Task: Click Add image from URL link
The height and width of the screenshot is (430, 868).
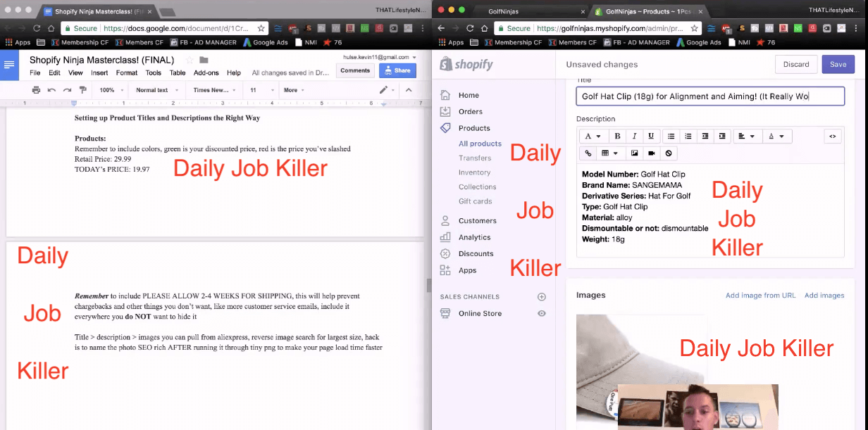Action: (761, 295)
